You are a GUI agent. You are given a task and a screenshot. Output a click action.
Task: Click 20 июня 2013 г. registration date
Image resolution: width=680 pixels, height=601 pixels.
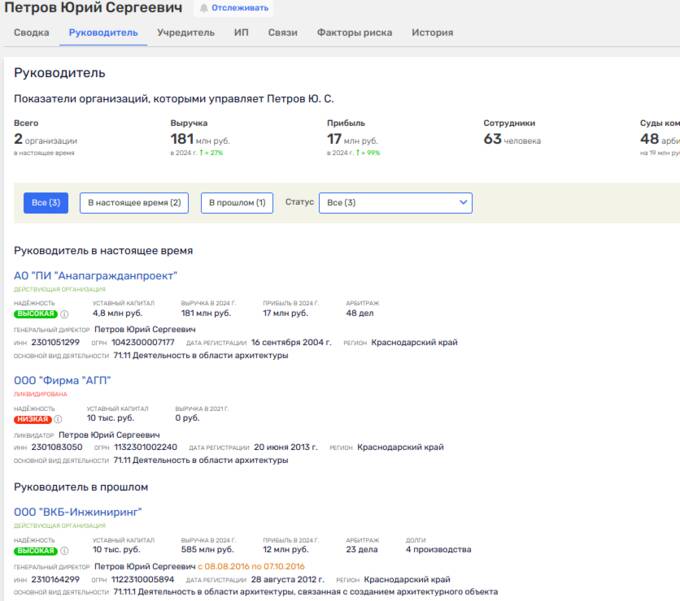(285, 447)
